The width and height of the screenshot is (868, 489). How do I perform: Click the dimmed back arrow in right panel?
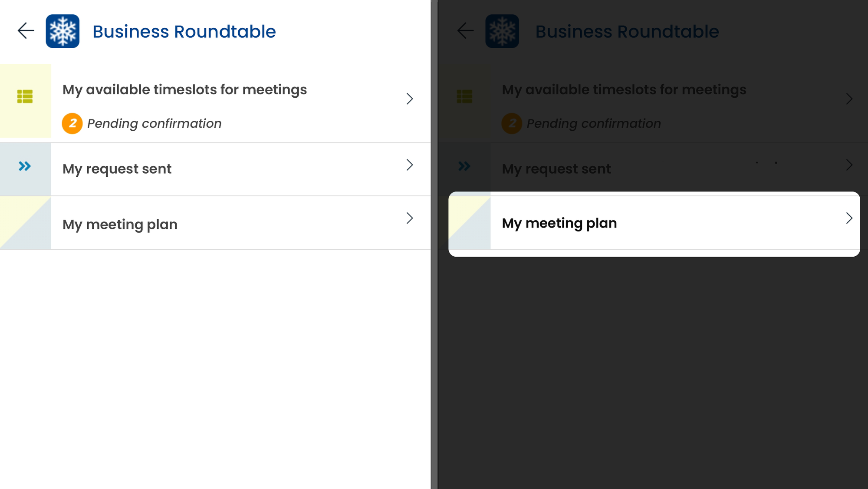(x=465, y=31)
